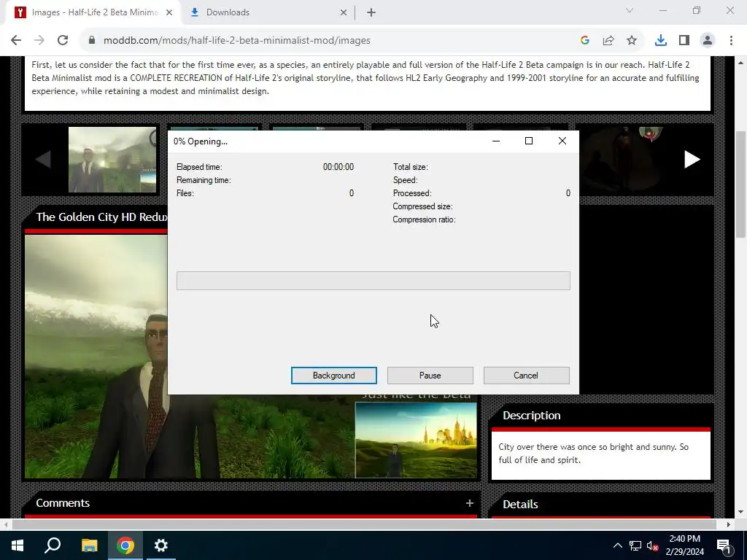Click the Comments section heading
Image resolution: width=747 pixels, height=560 pixels.
click(x=63, y=503)
